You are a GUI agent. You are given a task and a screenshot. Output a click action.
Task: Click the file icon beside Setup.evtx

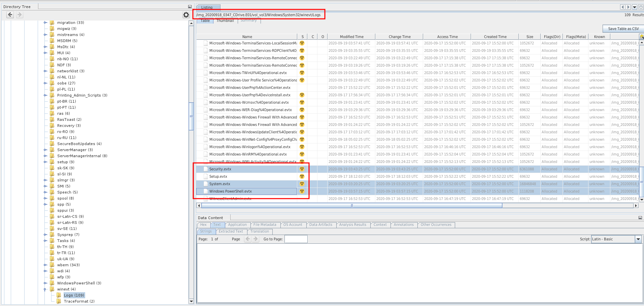point(205,176)
